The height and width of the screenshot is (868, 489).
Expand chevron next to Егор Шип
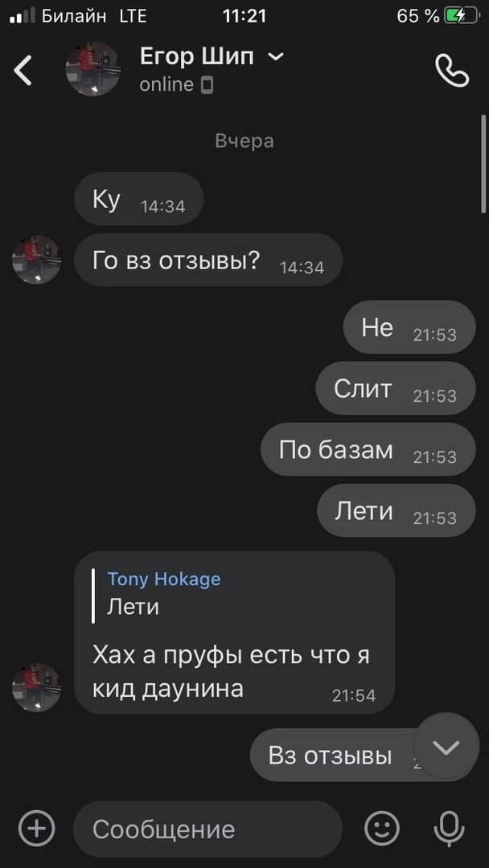pos(275,56)
